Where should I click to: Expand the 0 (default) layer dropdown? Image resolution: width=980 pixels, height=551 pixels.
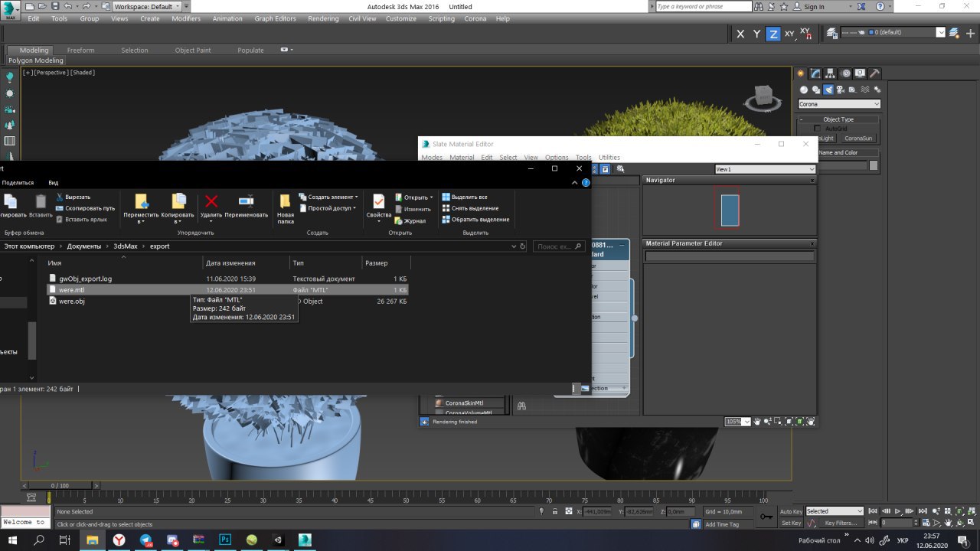click(x=940, y=32)
